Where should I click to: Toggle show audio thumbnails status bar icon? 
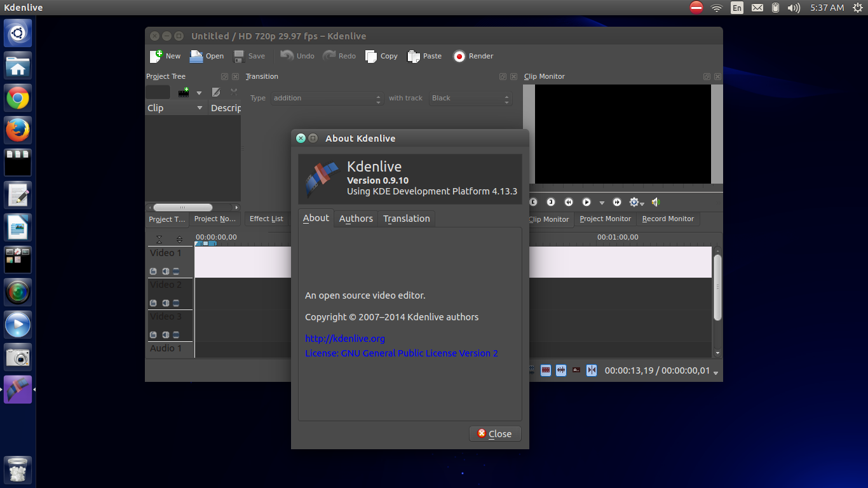tap(560, 370)
